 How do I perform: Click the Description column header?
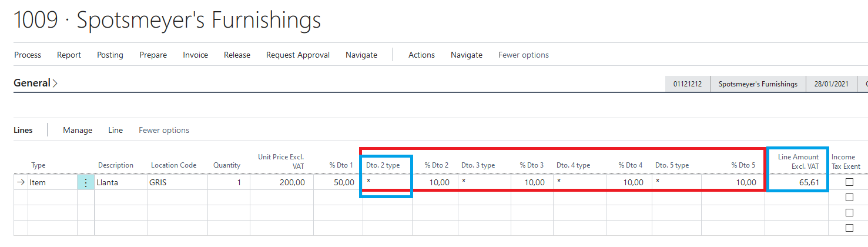(x=116, y=165)
